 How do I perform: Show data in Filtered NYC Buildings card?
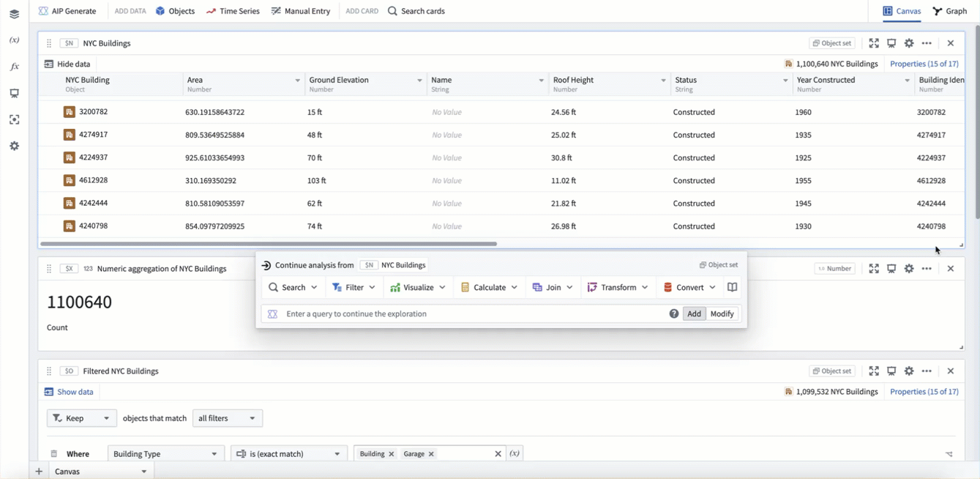(x=69, y=392)
